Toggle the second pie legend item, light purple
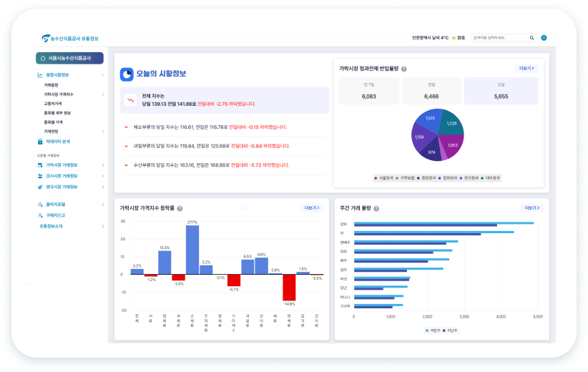The image size is (588, 372). [x=405, y=178]
